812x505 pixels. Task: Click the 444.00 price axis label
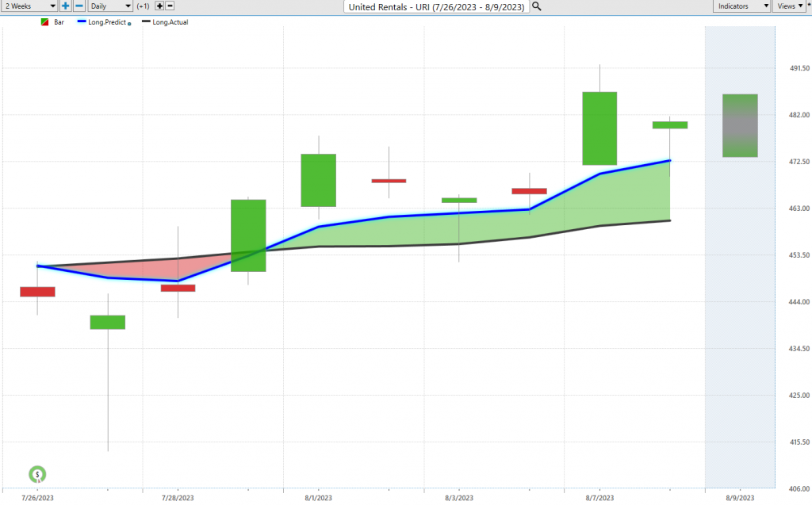point(799,302)
